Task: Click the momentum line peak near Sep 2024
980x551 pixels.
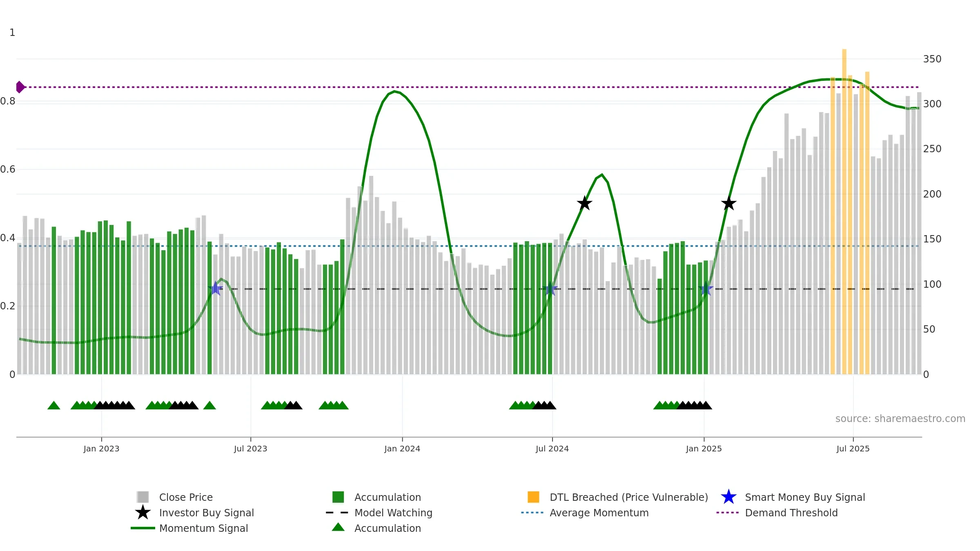Action: pyautogui.click(x=602, y=175)
